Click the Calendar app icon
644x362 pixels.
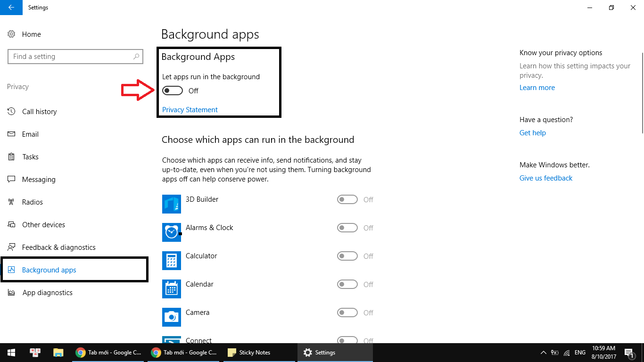tap(172, 289)
